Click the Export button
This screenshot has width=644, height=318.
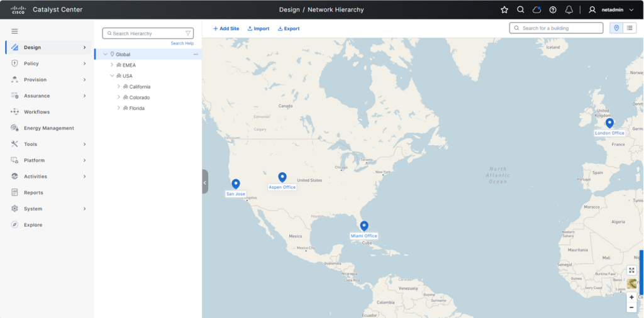tap(289, 29)
